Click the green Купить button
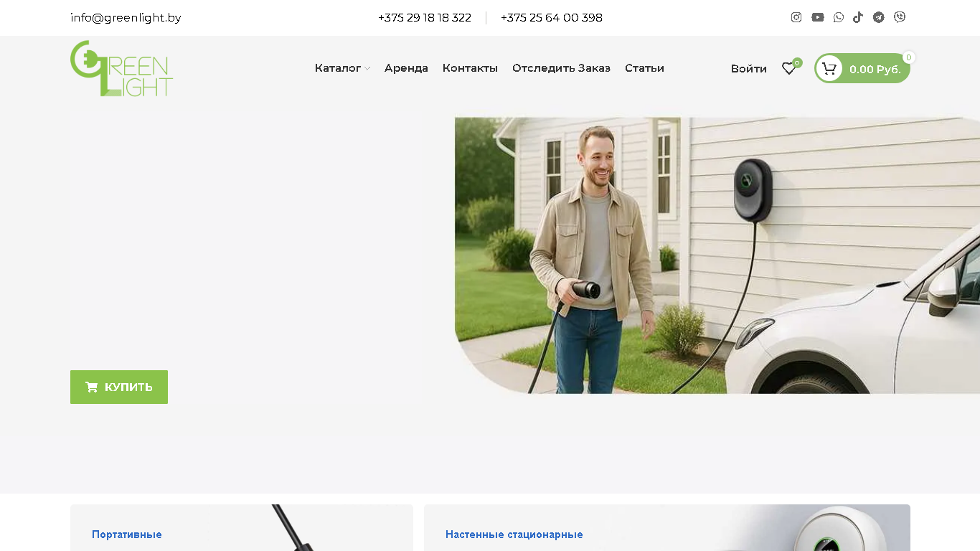The image size is (980, 551). pos(119,387)
